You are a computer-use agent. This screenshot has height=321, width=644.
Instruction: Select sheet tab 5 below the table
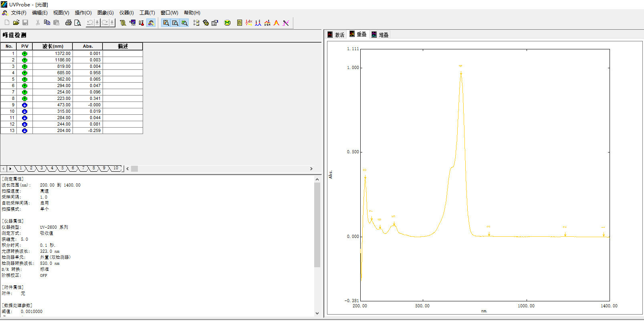click(63, 168)
